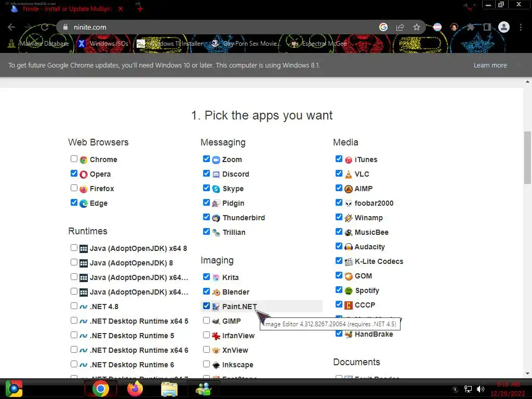
Task: Click the Edge browser icon
Action: coord(84,204)
